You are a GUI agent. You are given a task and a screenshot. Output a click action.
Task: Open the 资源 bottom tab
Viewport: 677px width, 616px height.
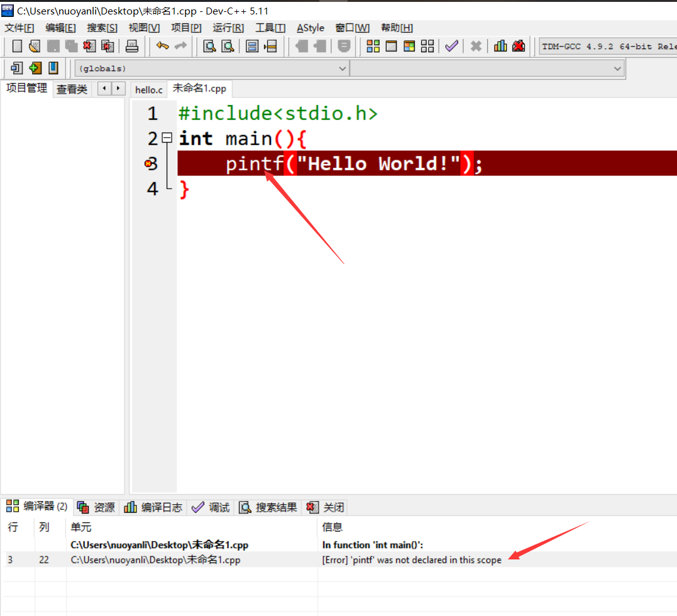96,507
